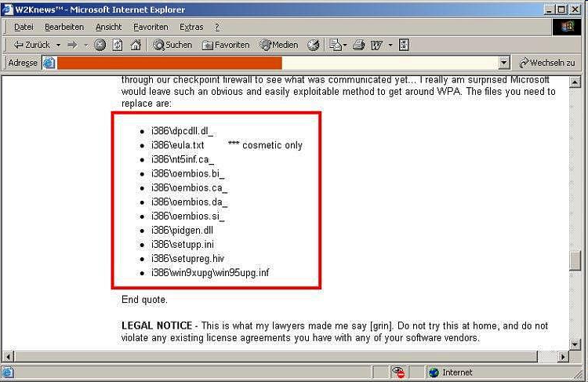The width and height of the screenshot is (588, 382).
Task: Open the Datei menu
Action: coord(24,27)
